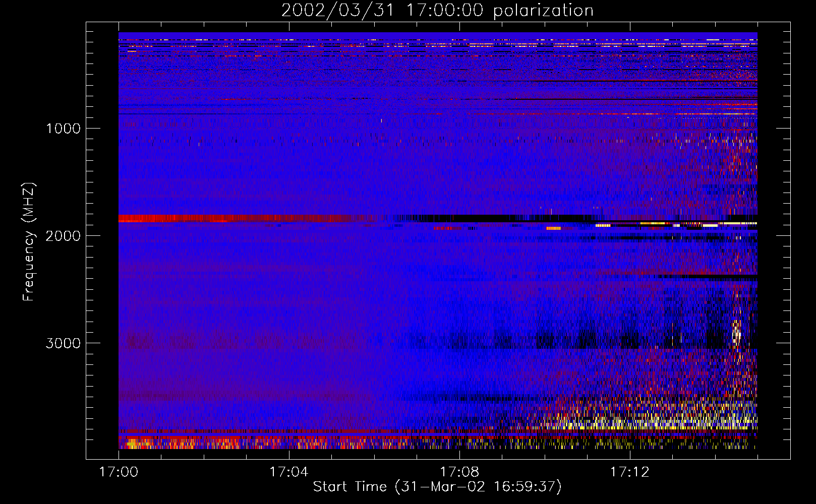The width and height of the screenshot is (816, 504).
Task: Click the 17:08 time tick label
Action: [x=459, y=472]
